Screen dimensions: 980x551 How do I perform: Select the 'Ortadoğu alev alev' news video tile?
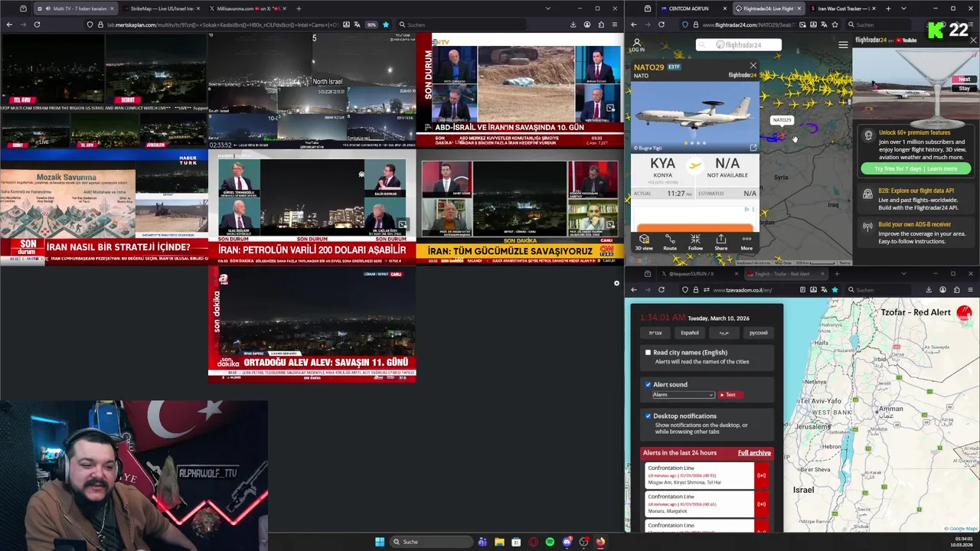[x=312, y=325]
